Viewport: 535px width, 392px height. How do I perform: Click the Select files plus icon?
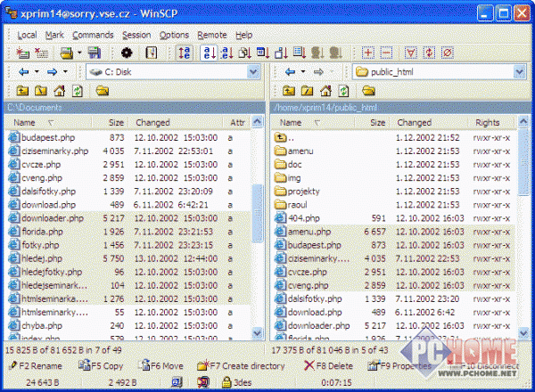click(x=367, y=53)
